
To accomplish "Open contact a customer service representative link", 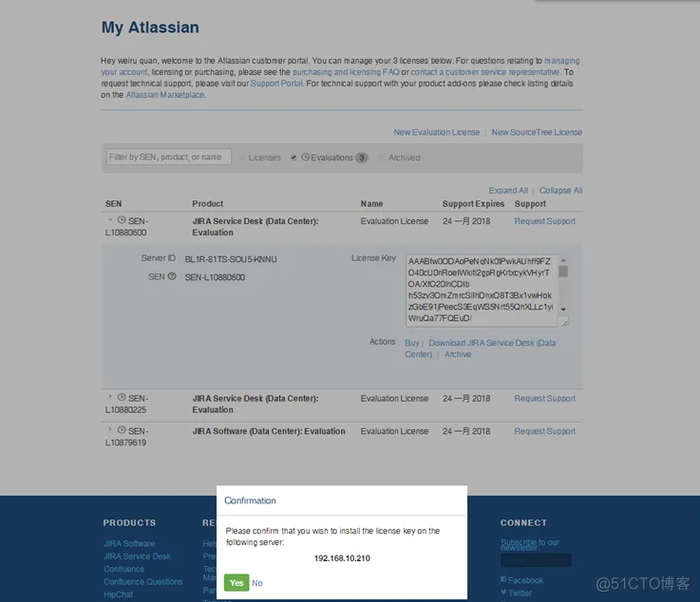I will click(x=485, y=72).
